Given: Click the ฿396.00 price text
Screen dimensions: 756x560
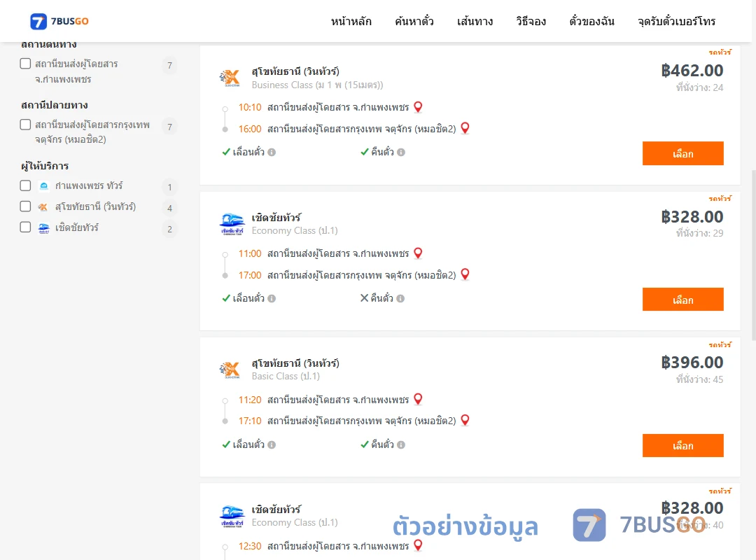Looking at the screenshot, I should [x=692, y=363].
